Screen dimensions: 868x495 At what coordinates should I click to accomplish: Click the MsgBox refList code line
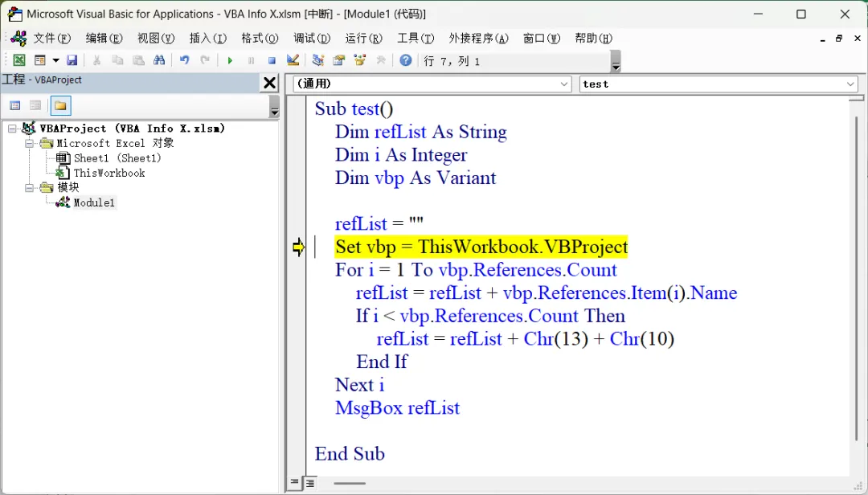tap(398, 408)
